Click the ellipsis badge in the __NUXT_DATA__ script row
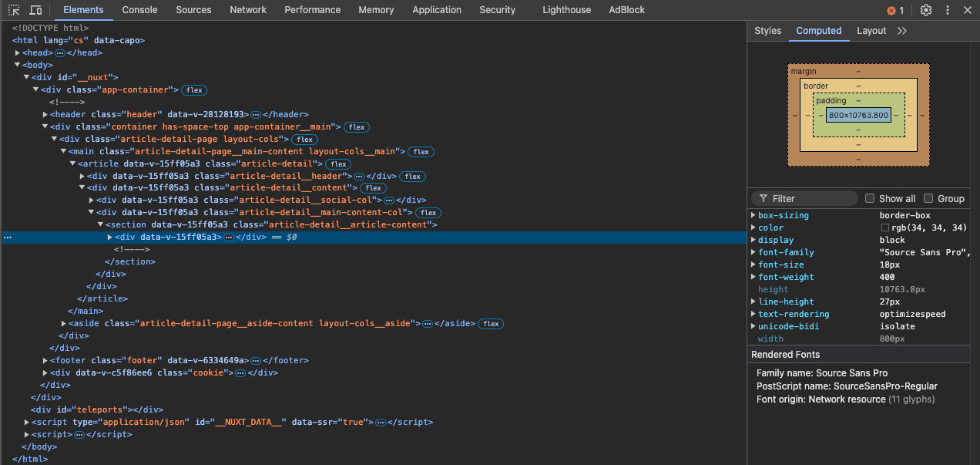The image size is (980, 465). [380, 423]
